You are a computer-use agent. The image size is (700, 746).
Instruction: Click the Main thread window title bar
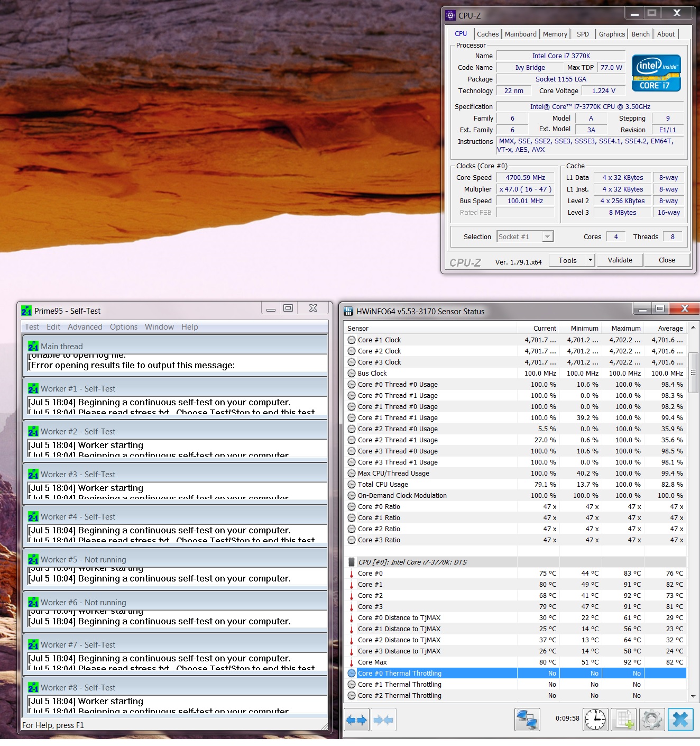pos(175,346)
